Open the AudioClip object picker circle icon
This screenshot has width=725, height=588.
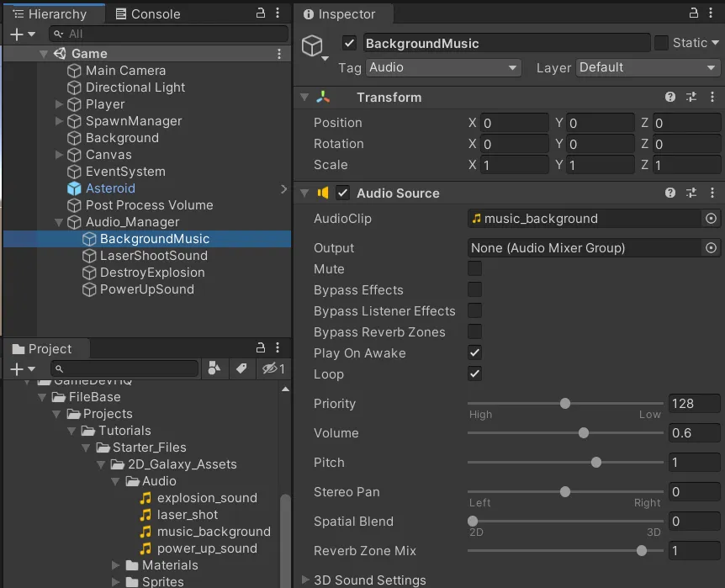pos(712,218)
